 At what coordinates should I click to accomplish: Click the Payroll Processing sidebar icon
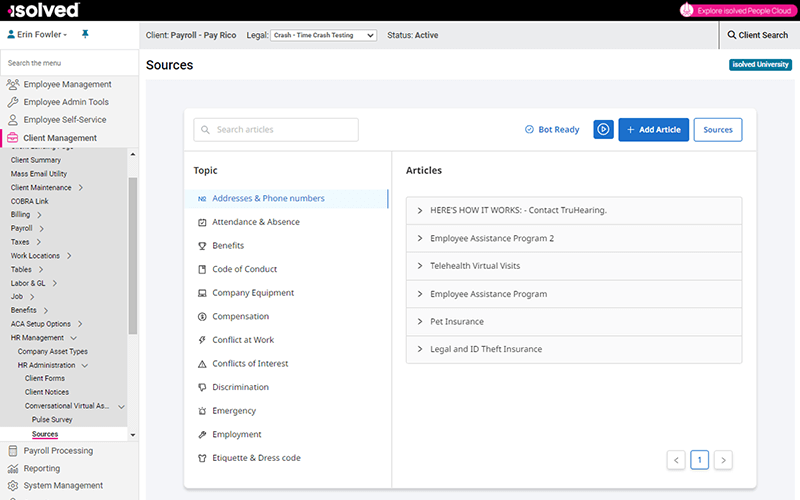tap(12, 451)
